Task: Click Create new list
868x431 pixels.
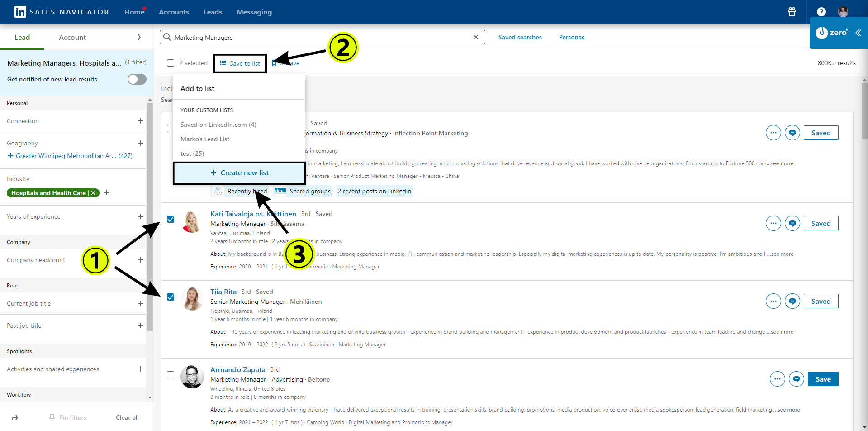Action: pyautogui.click(x=239, y=173)
